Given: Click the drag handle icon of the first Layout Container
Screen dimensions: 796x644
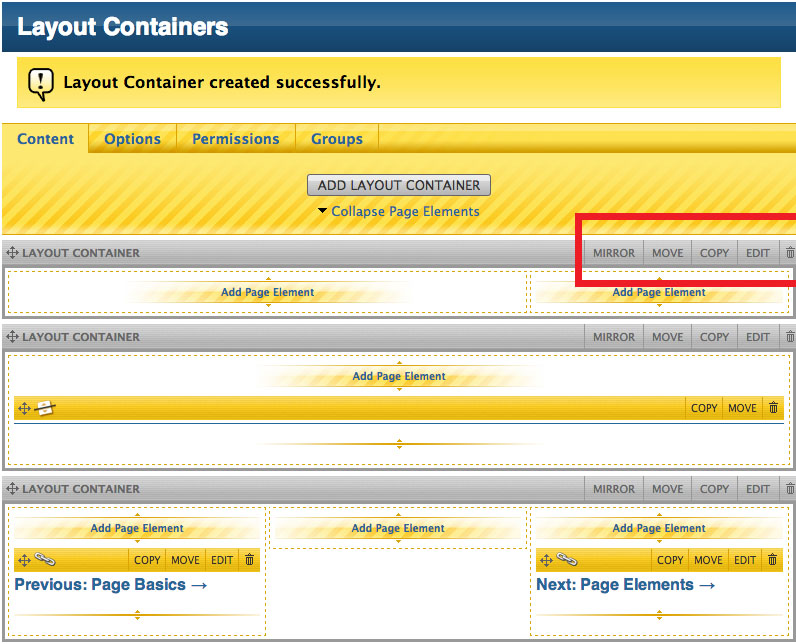Looking at the screenshot, I should coord(12,252).
